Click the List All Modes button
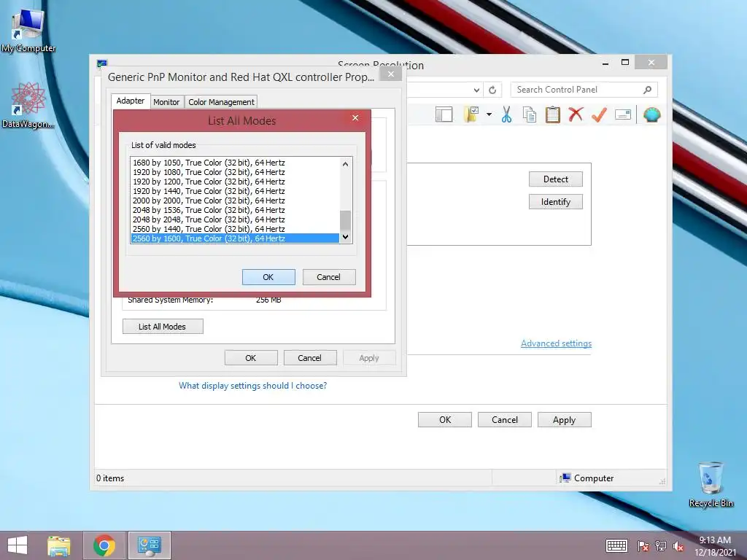747x560 pixels. coord(163,327)
